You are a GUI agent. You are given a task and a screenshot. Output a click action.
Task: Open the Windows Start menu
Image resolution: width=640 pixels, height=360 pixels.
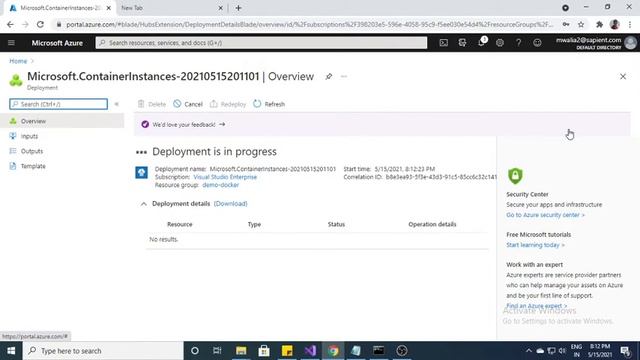tap(11, 351)
